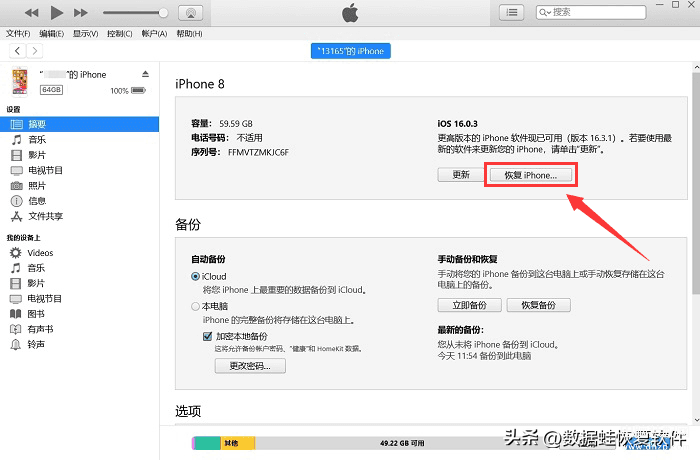This screenshot has height=460, width=700.
Task: Open the AirPlay output icon
Action: click(x=191, y=13)
